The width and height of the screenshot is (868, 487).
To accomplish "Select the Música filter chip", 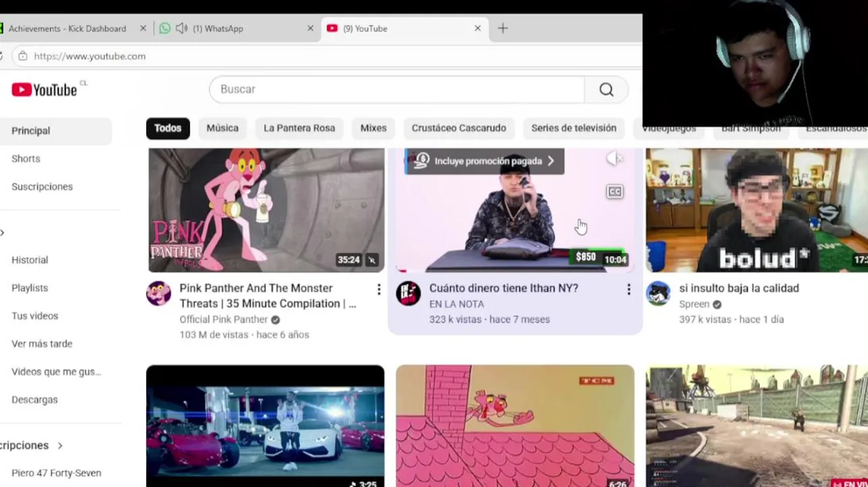I will pyautogui.click(x=222, y=128).
